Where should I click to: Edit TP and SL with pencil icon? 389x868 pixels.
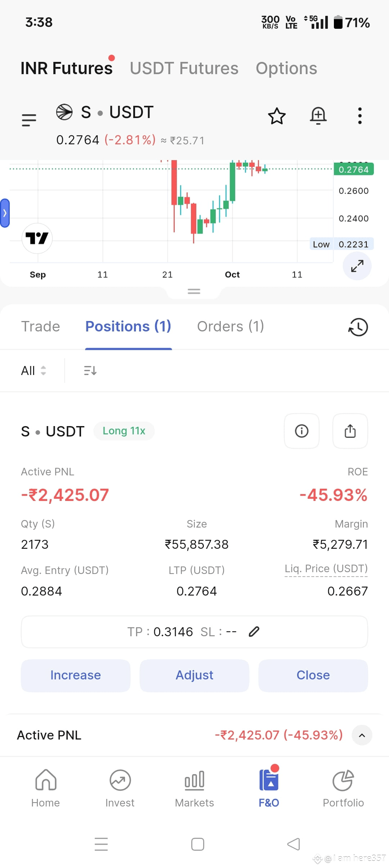254,632
